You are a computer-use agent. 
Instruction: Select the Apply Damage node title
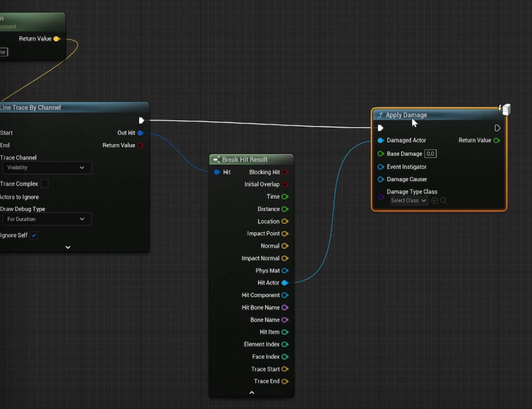pos(406,115)
